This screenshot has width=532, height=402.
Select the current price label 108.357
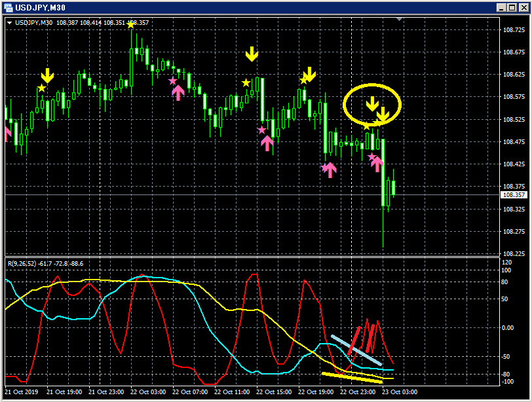[514, 195]
